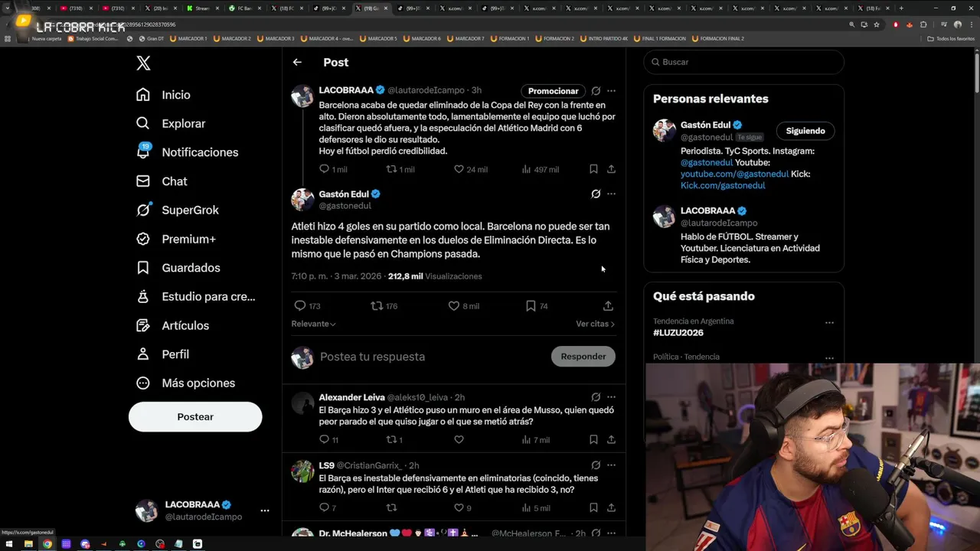Click Ver citas link
The image size is (980, 551).
tap(595, 324)
